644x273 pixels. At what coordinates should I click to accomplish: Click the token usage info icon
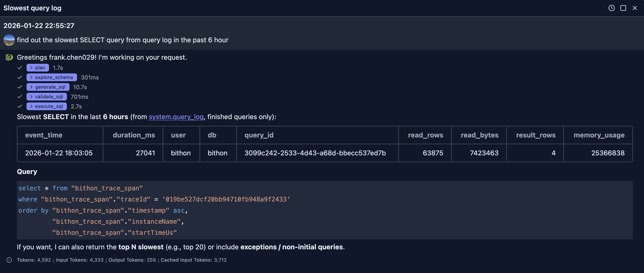pos(9,260)
